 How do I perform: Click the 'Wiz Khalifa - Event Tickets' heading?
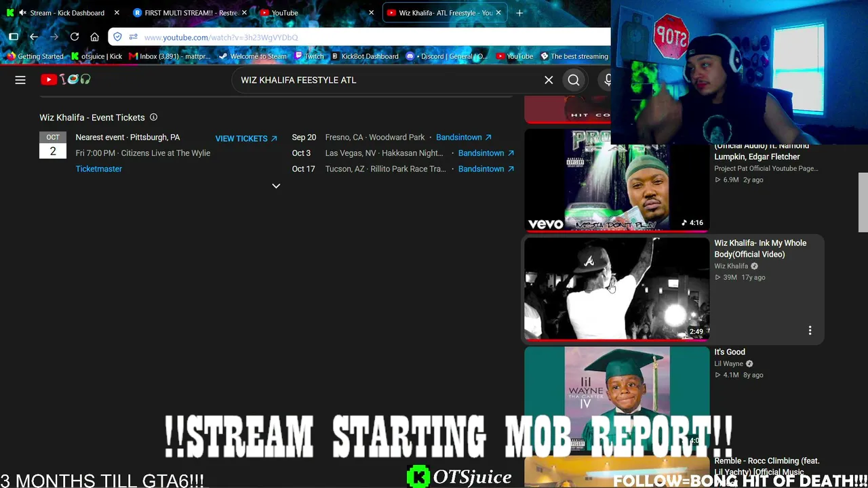pyautogui.click(x=92, y=117)
